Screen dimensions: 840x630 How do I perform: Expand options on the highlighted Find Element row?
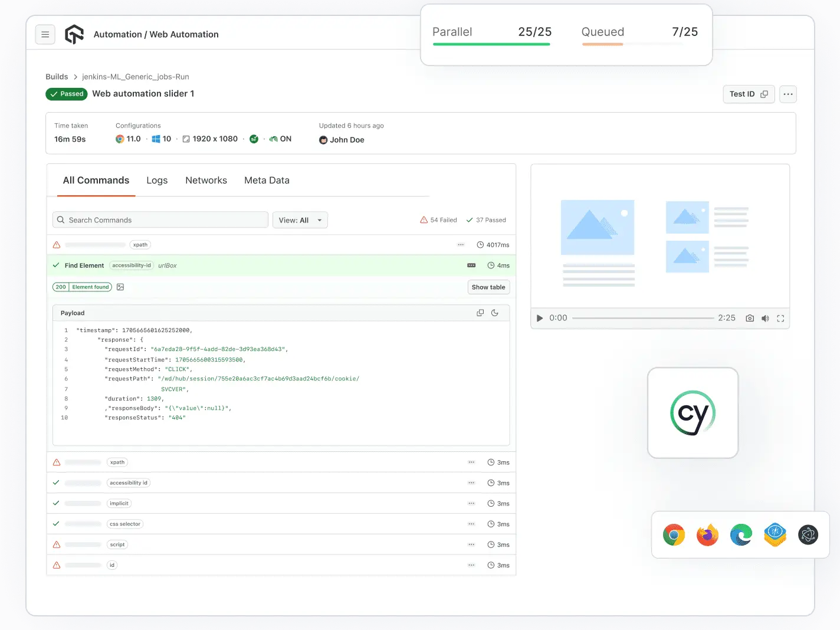pyautogui.click(x=470, y=265)
